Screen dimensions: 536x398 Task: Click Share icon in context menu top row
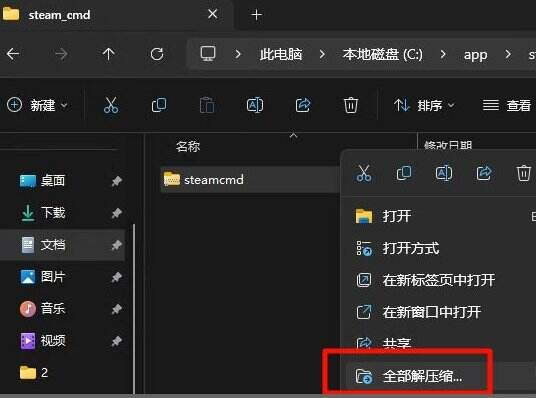click(x=484, y=173)
